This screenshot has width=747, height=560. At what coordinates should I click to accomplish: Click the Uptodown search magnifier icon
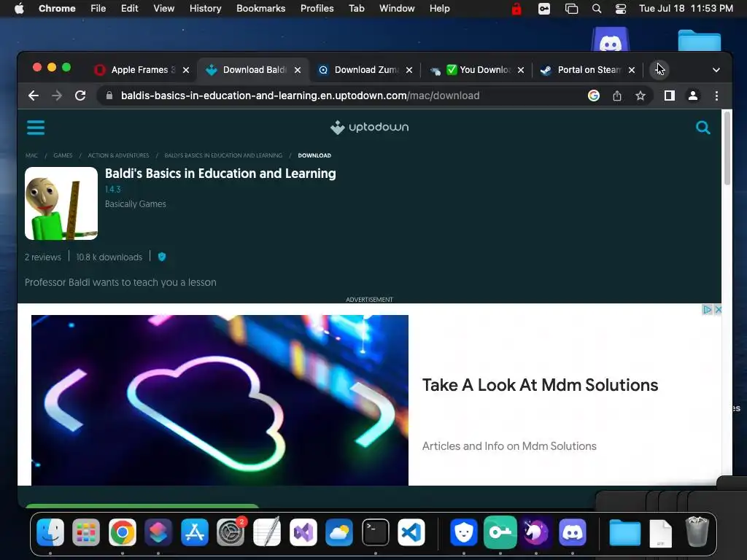tap(703, 128)
